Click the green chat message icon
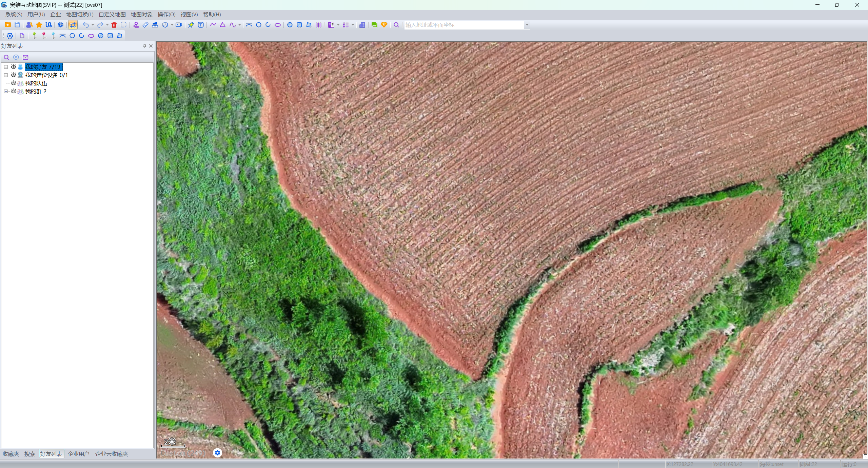 point(374,25)
